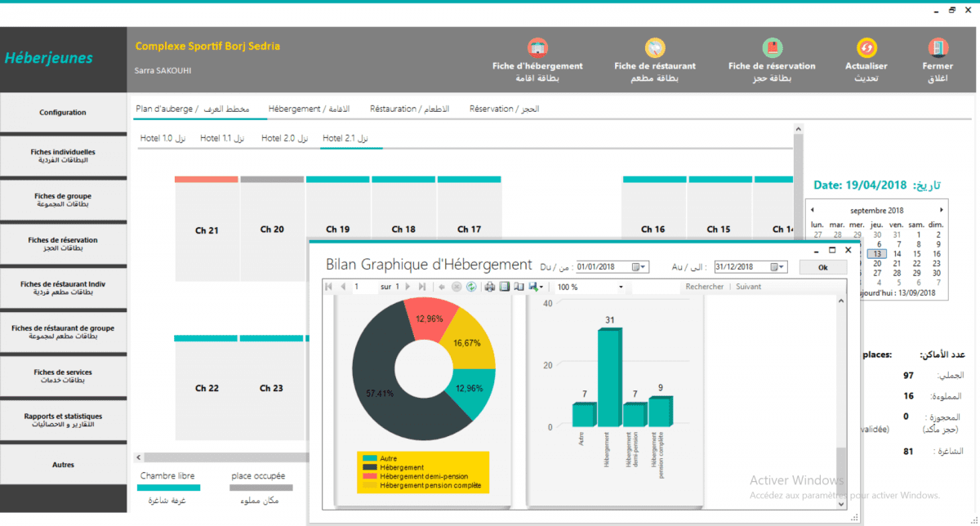
Task: Open Fiches de services sidebar menu
Action: click(x=63, y=376)
